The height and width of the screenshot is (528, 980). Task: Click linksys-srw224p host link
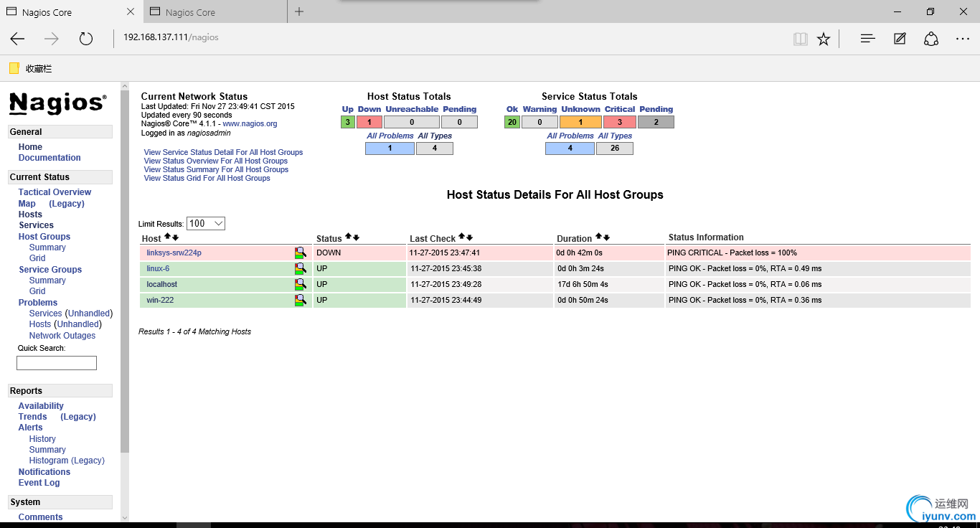(x=174, y=253)
